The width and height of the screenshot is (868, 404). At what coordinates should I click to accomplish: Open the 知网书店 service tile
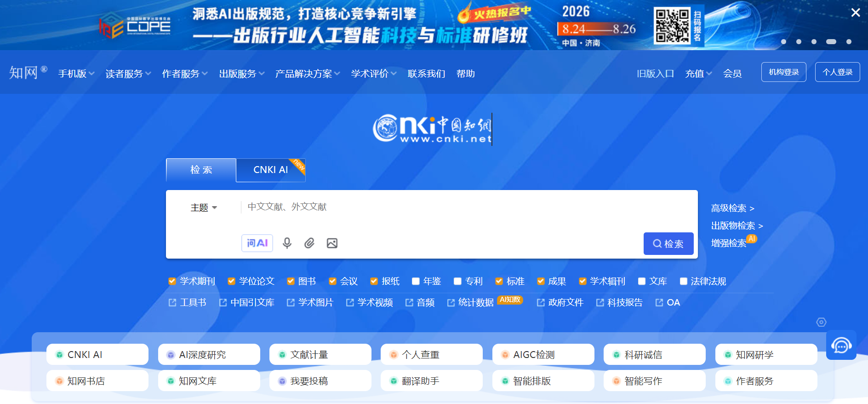(x=97, y=381)
